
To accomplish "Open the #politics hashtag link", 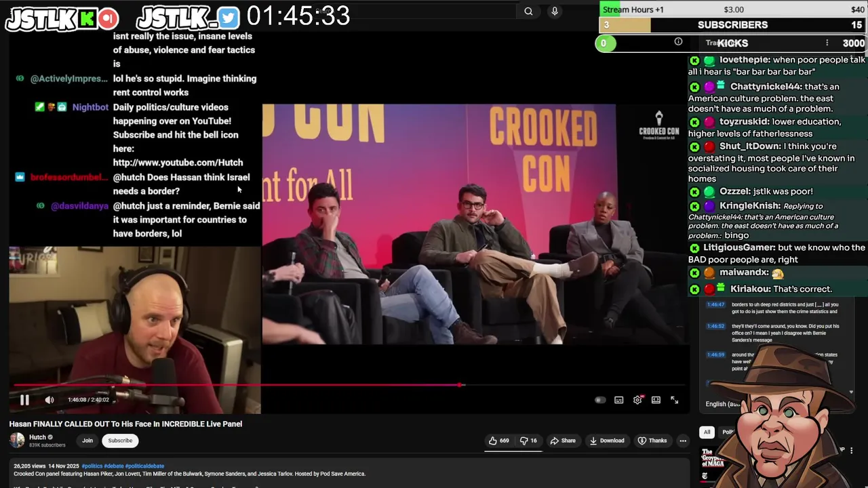I will coord(92,466).
